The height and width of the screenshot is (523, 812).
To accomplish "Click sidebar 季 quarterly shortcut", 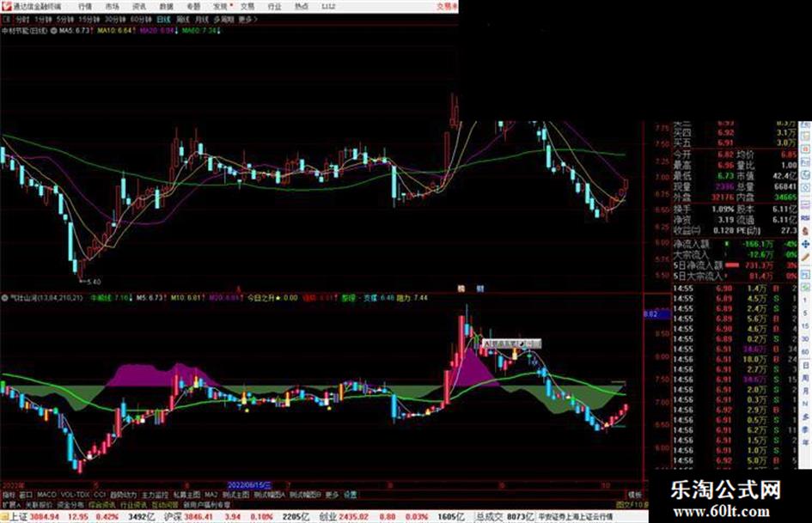I will pos(805,429).
